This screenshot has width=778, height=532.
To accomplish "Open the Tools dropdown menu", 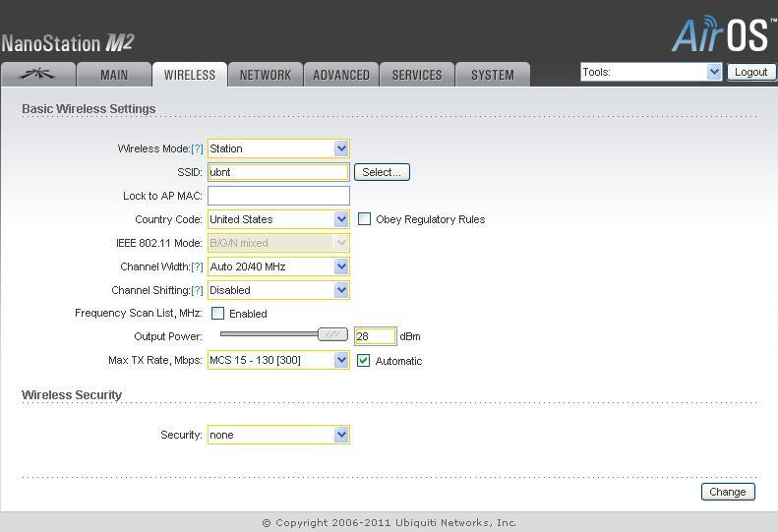I will pyautogui.click(x=651, y=72).
